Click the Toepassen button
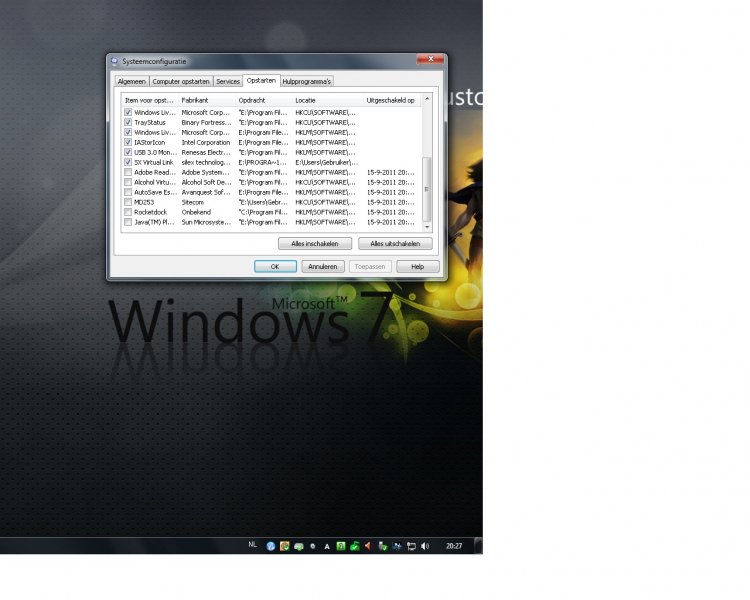750x600 pixels. 370,267
